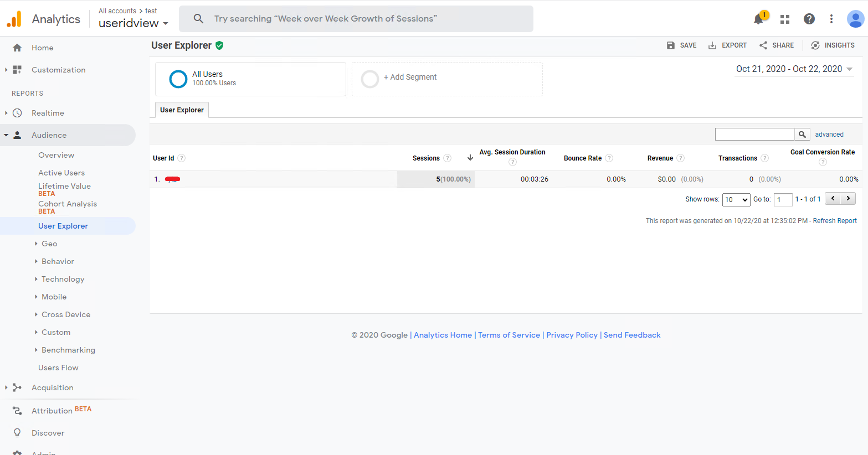Click the "All accounts" breadcrumb text
868x455 pixels.
[117, 11]
